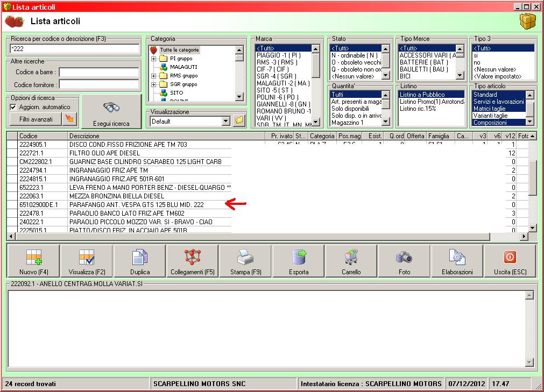Expand the SGR gruppo tree node

point(154,84)
